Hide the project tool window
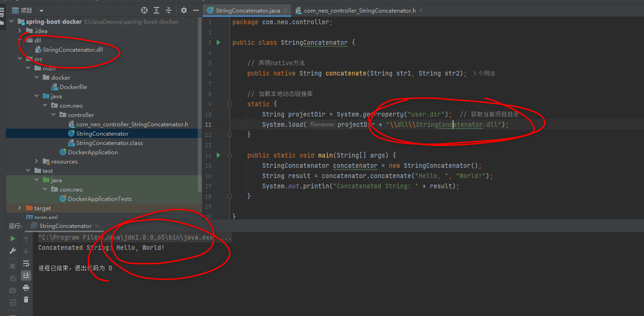 196,10
